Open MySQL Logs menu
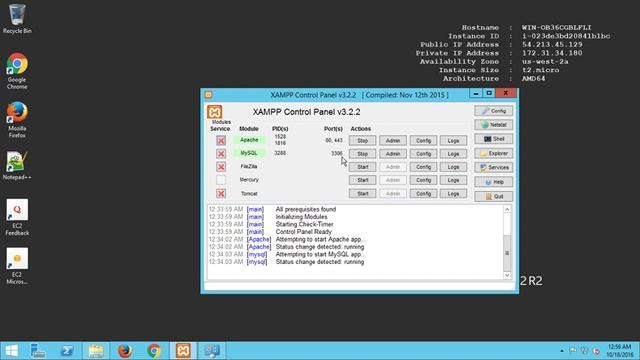The image size is (640, 360). pos(453,154)
